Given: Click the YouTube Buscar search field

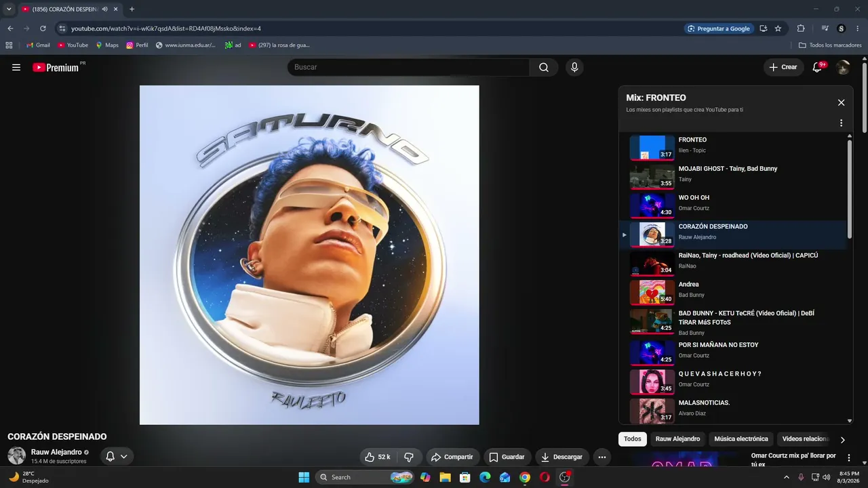Looking at the screenshot, I should click(x=408, y=67).
